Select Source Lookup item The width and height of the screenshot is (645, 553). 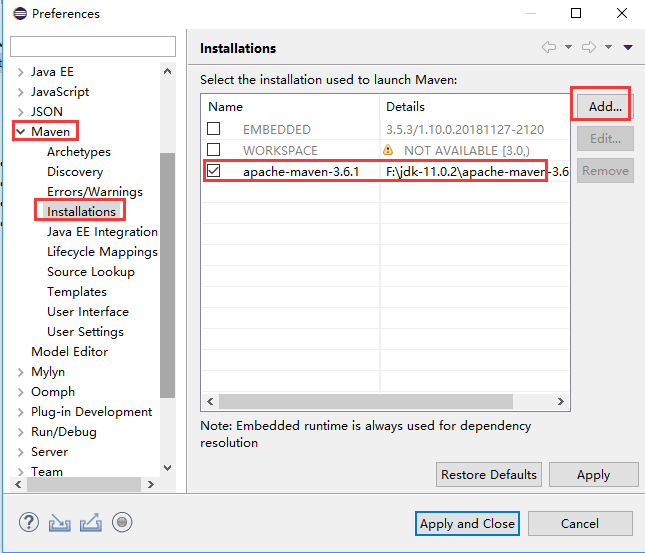pyautogui.click(x=90, y=272)
